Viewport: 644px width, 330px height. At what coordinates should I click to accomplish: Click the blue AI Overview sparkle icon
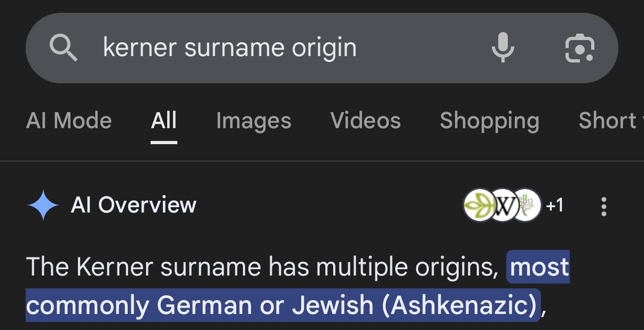43,206
